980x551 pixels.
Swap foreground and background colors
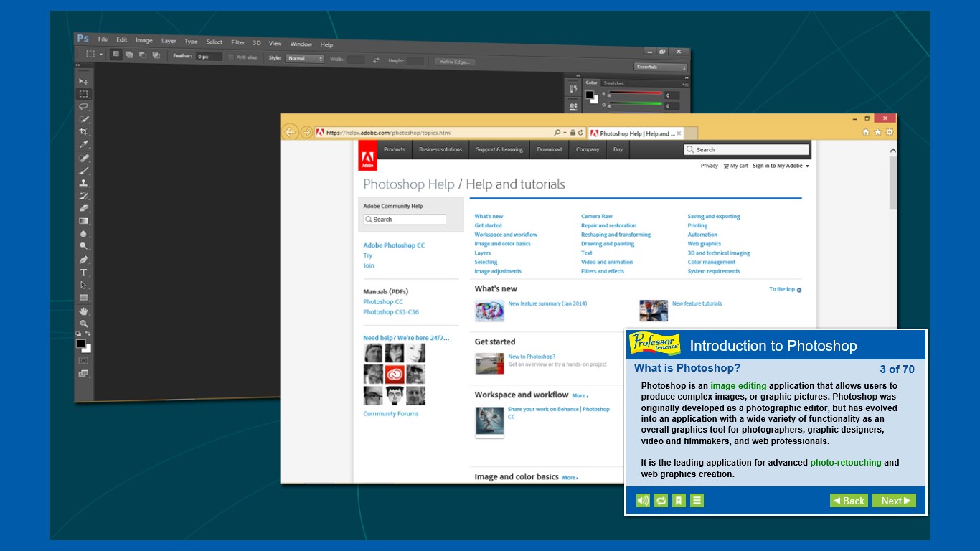(x=88, y=334)
